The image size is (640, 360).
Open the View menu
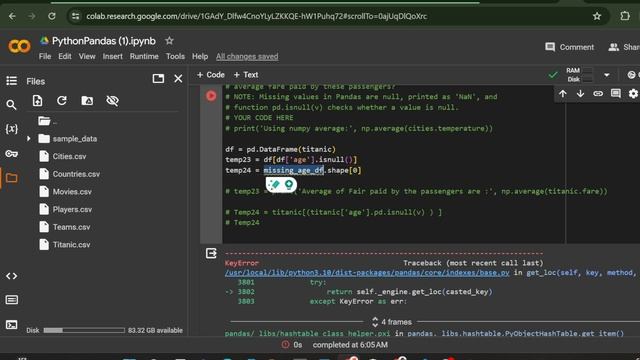(x=87, y=56)
